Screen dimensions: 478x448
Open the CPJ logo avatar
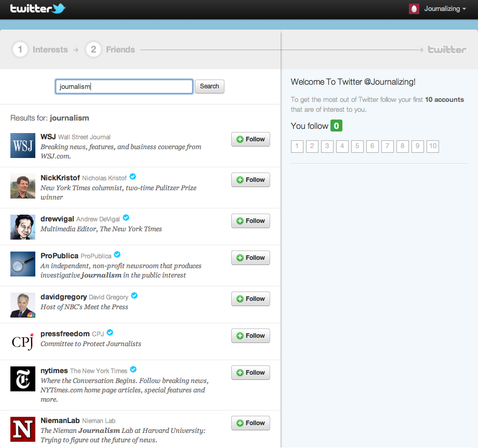[x=23, y=342]
